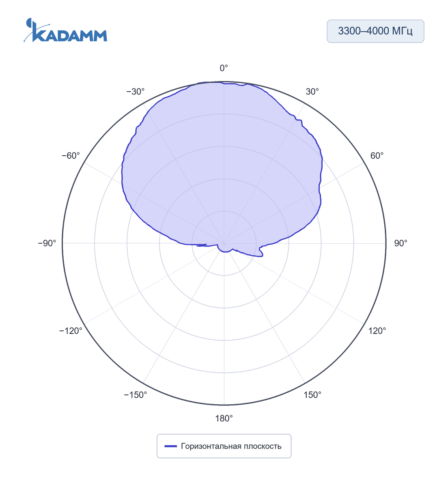Click the −150° angle label
Image resolution: width=448 pixels, height=491 pixels.
coord(136,395)
